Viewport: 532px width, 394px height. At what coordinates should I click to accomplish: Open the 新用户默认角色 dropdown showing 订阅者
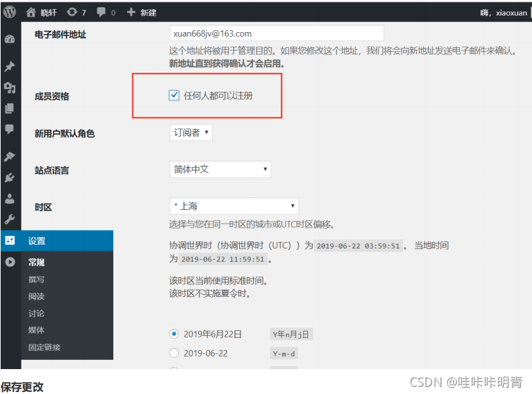coord(191,132)
